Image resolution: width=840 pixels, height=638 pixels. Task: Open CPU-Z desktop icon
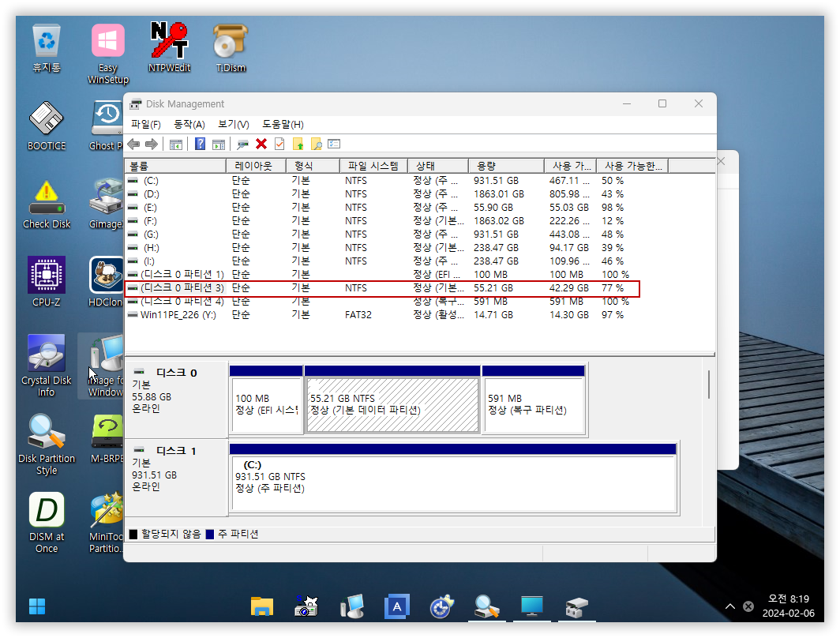(x=47, y=283)
